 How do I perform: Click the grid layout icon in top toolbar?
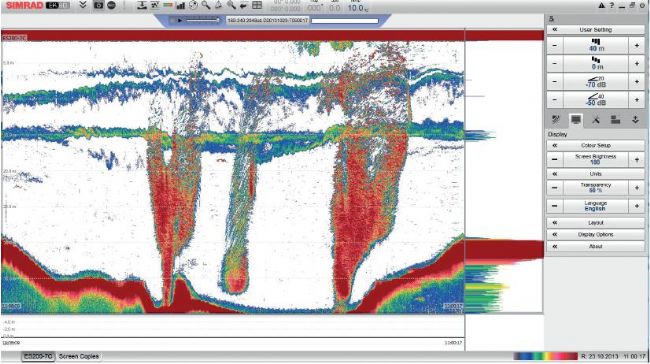[257, 5]
